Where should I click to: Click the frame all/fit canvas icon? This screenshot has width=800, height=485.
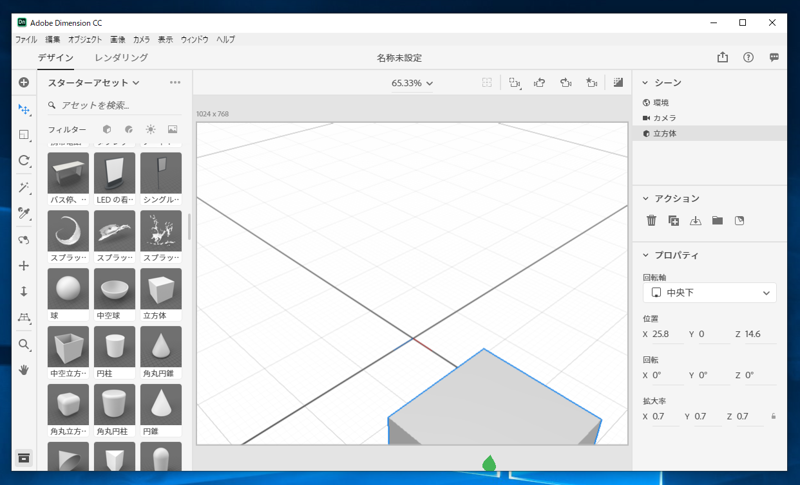pyautogui.click(x=487, y=83)
